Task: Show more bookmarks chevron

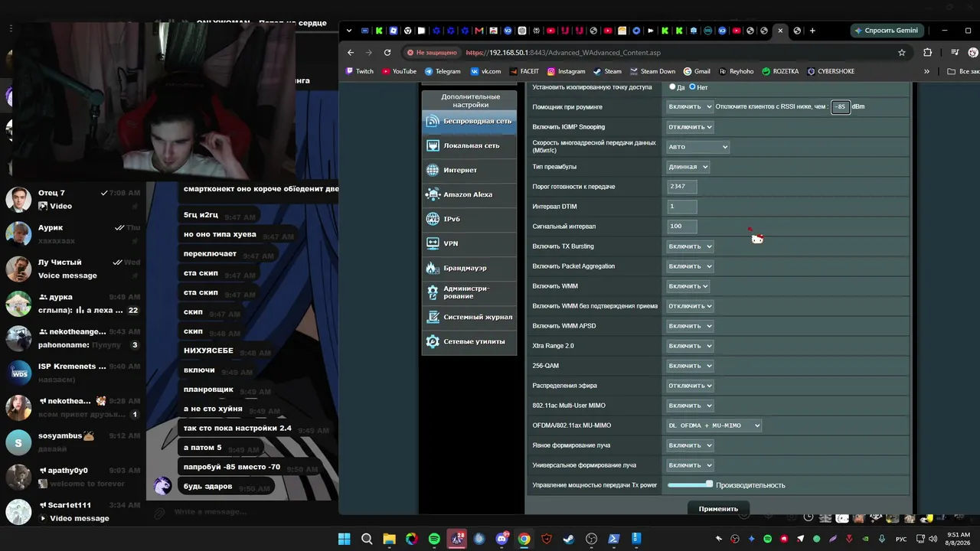Action: [926, 71]
